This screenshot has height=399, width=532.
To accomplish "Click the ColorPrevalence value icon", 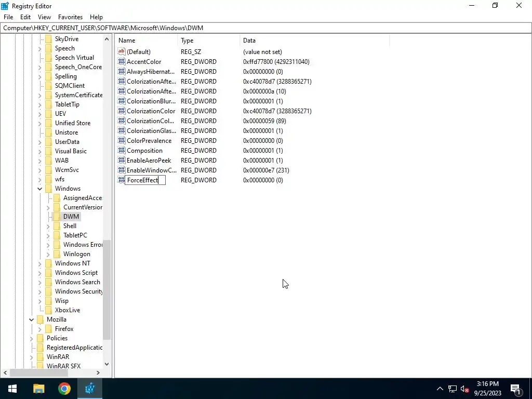I will click(122, 140).
